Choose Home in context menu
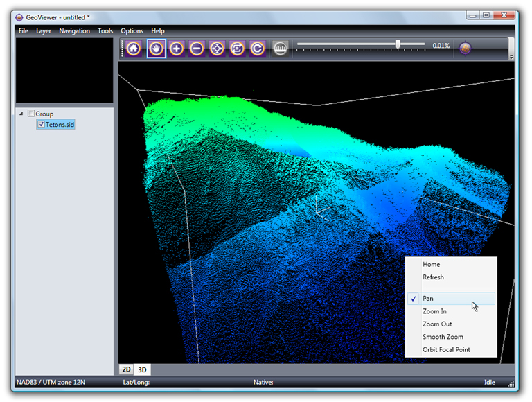 point(451,265)
